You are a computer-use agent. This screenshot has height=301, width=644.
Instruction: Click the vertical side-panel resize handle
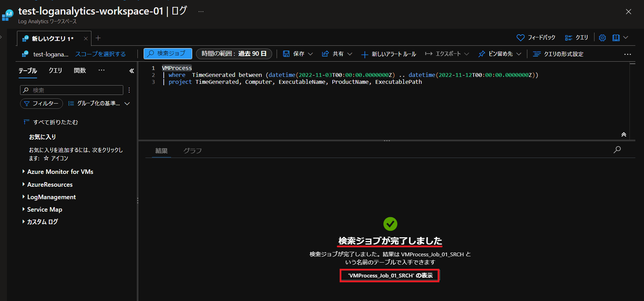pos(137,201)
